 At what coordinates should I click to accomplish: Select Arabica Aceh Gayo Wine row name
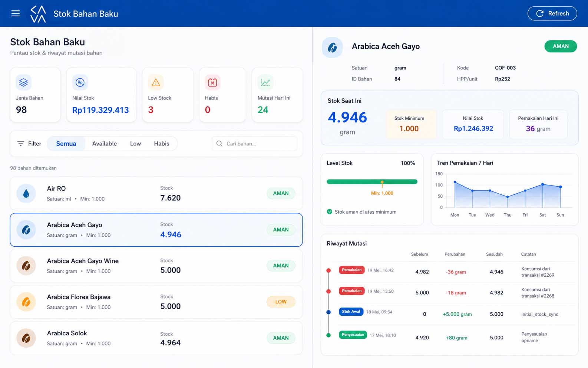83,261
